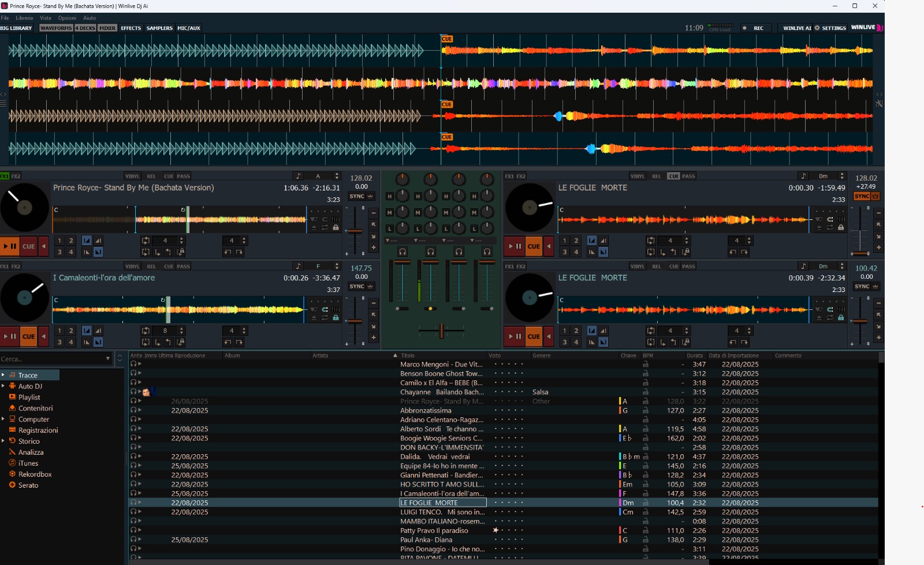This screenshot has height=565, width=924.
Task: Toggle VINYL mode on Prince Royce deck
Action: pyautogui.click(x=132, y=176)
